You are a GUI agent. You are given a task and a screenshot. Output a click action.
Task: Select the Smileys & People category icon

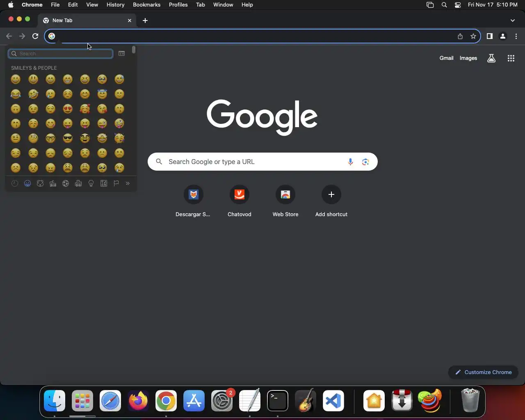click(27, 183)
